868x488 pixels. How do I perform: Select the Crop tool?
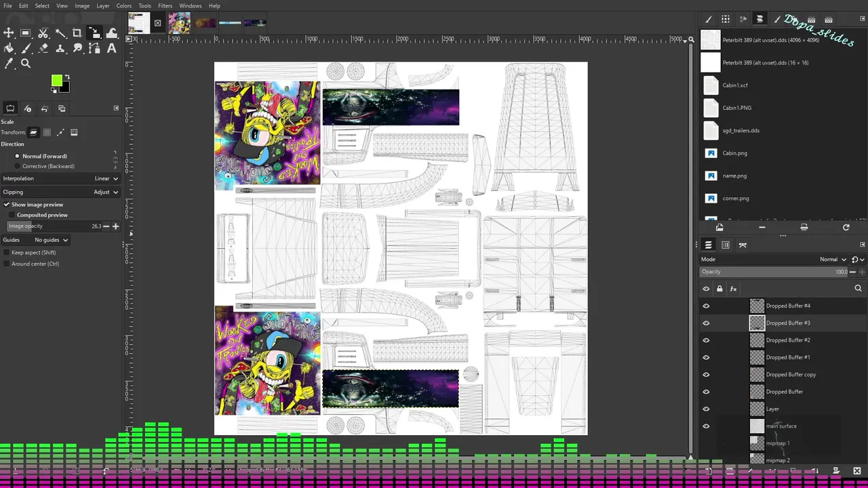click(x=77, y=33)
